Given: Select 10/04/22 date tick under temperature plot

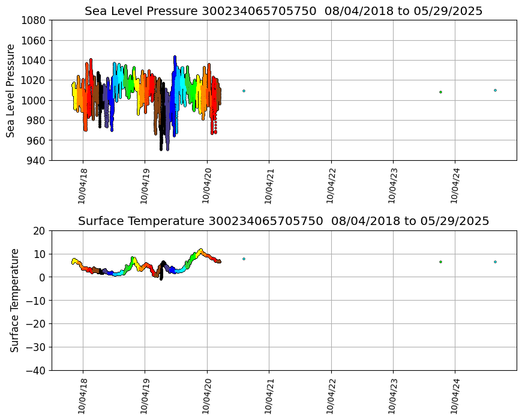Looking at the screenshot, I should pyautogui.click(x=331, y=396).
